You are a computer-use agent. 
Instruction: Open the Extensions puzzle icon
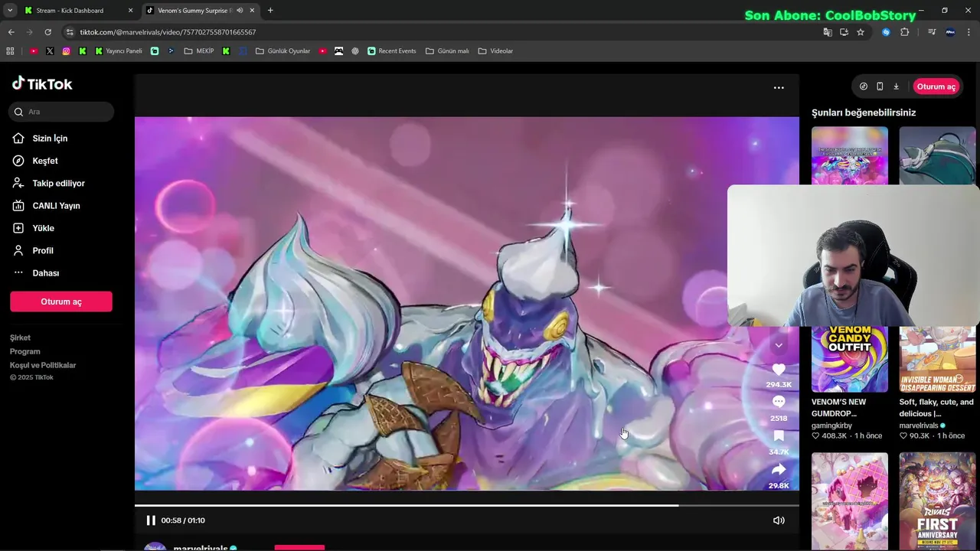click(904, 32)
